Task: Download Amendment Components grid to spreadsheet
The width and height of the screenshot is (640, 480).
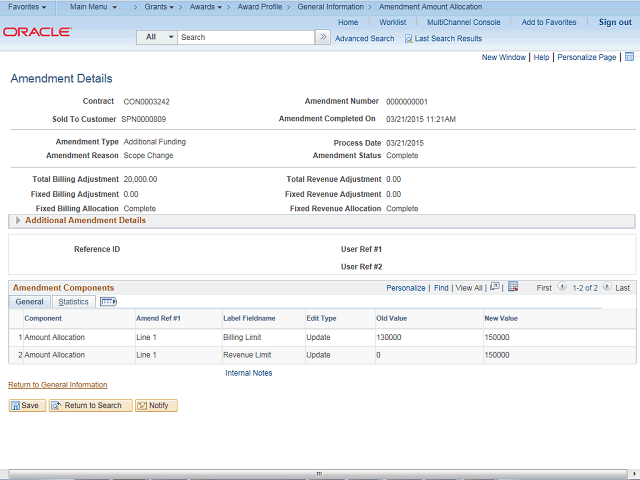Action: [x=513, y=287]
